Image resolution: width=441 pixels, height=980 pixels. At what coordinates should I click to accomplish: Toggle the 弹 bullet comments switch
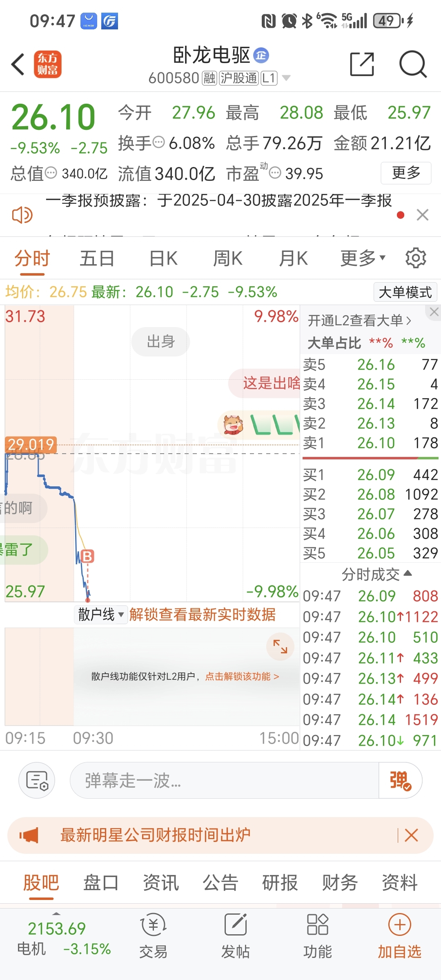401,780
